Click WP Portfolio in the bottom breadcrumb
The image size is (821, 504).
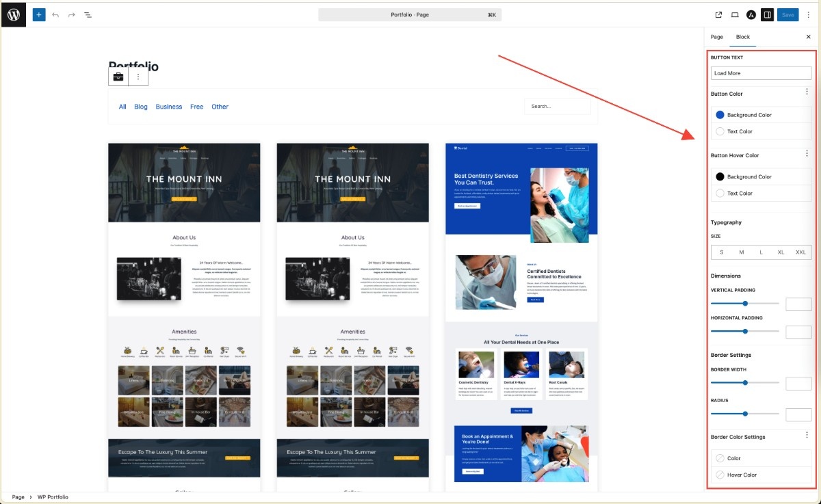(53, 497)
